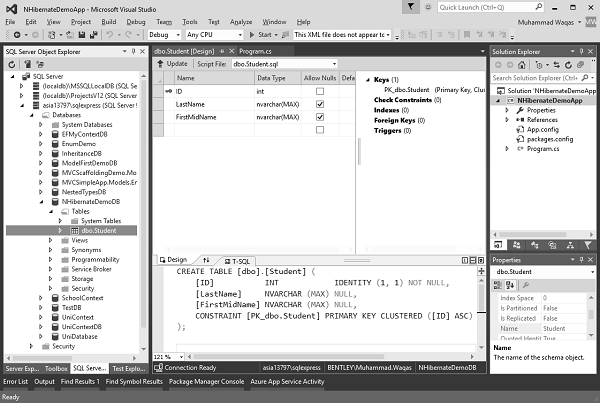
Task: Switch to the Program.cs tab
Action: [255, 51]
